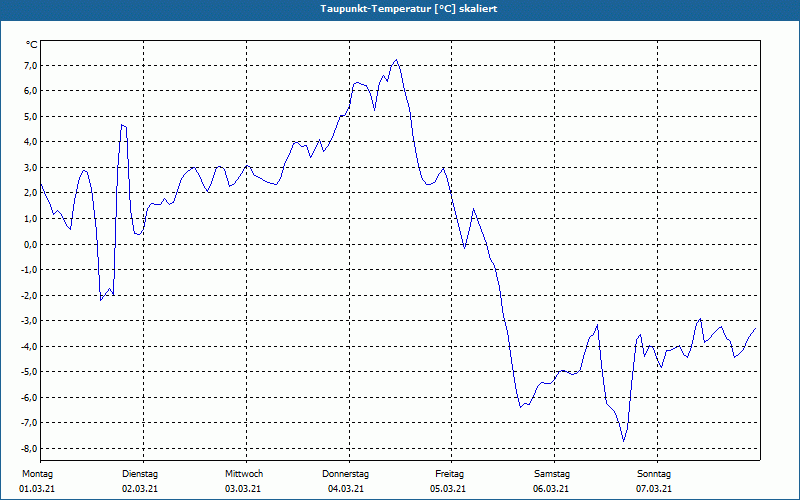Select the -1,0 y-axis label
This screenshot has height=500, width=800.
pyautogui.click(x=29, y=270)
